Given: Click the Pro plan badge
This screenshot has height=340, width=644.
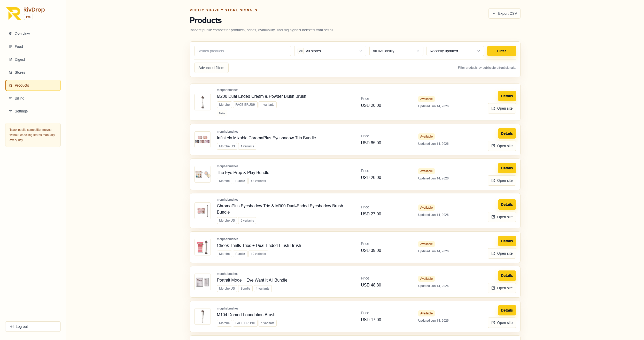Looking at the screenshot, I should (x=28, y=17).
